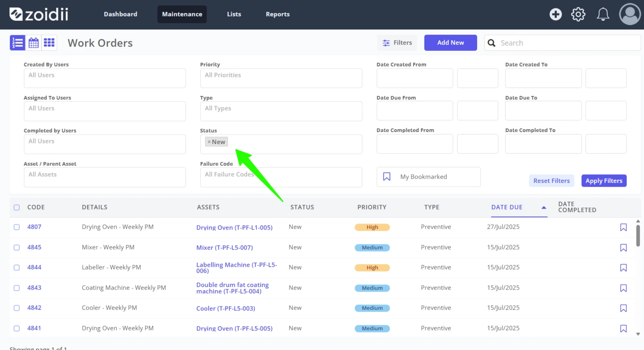Check the box for order 4807
Screen dimensions: 644x350
[x=17, y=227]
